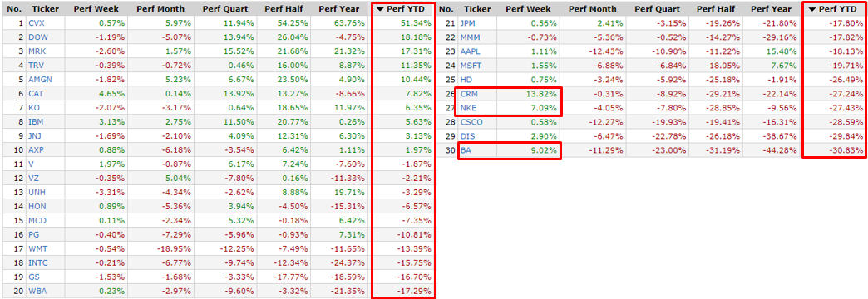Sort by Perf Week in left table
868x299 pixels.
coord(99,9)
